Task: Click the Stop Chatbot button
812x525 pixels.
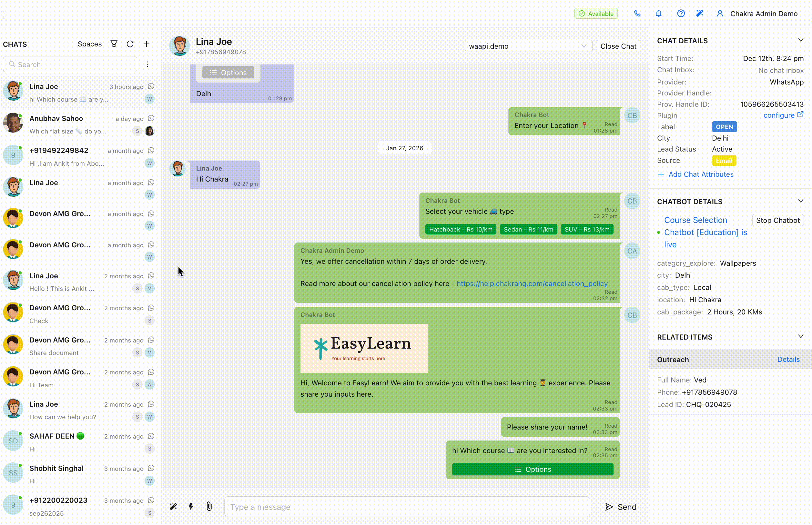Action: [777, 220]
